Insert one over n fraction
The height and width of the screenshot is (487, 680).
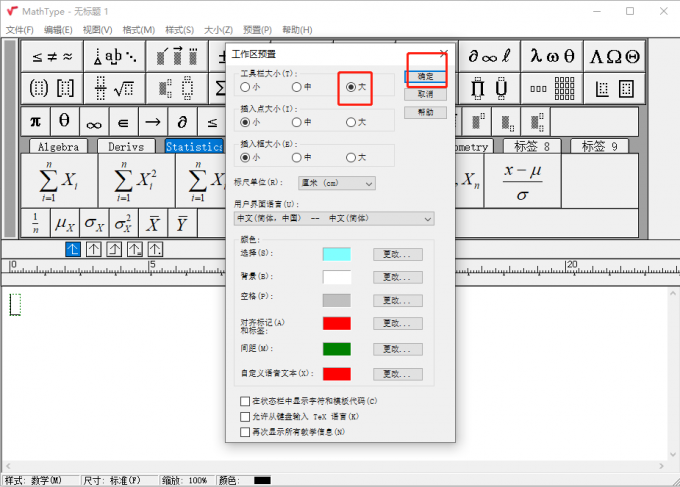[x=36, y=223]
